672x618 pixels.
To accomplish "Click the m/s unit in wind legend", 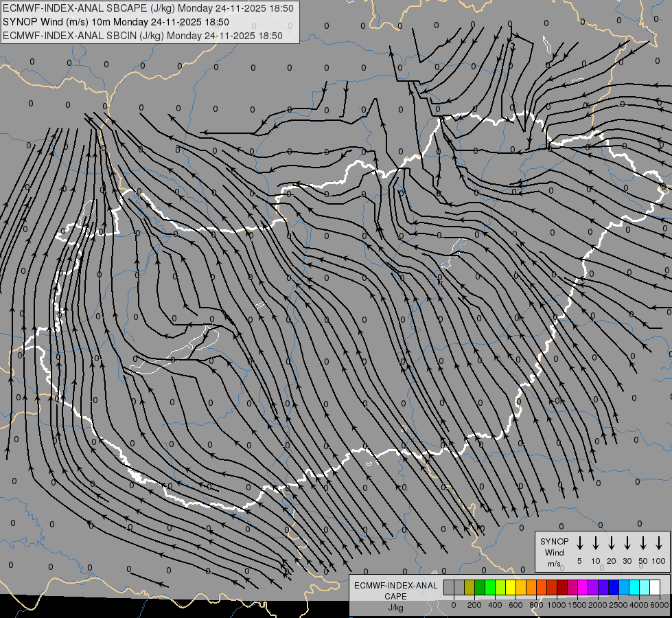I will [x=554, y=564].
